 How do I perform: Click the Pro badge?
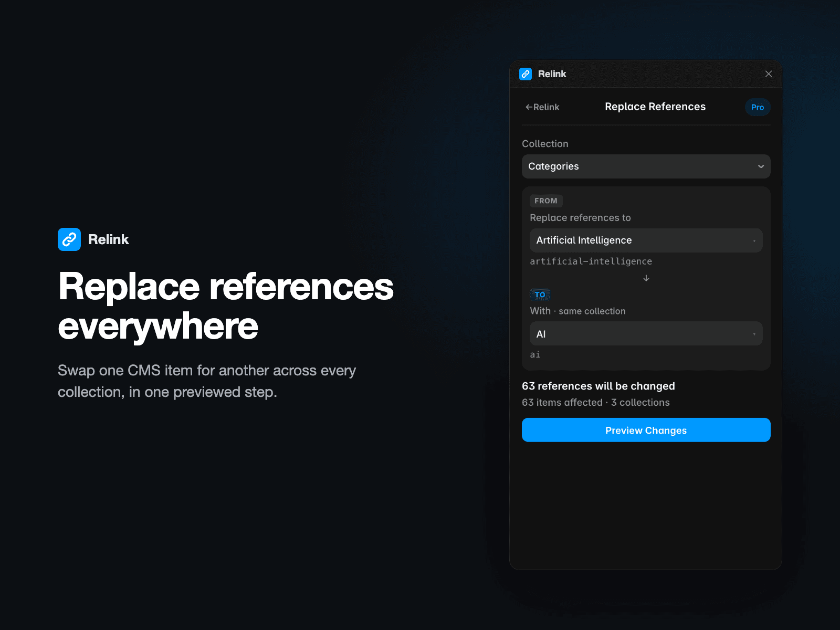(758, 107)
